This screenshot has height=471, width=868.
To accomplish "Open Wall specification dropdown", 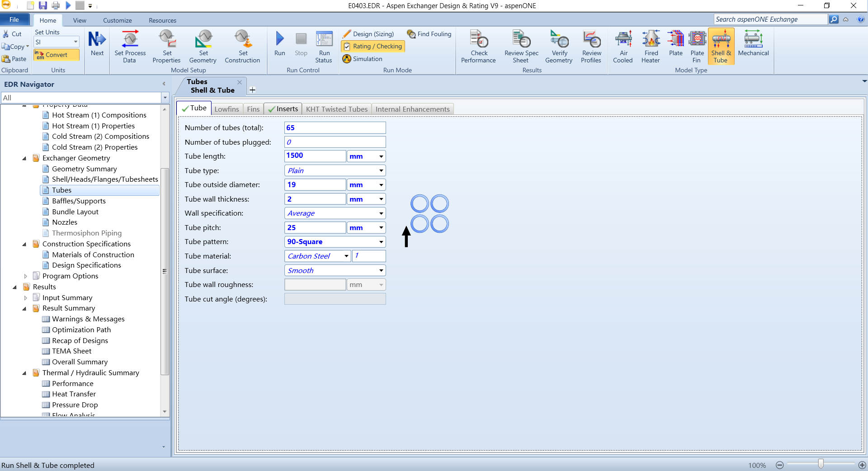I will 381,213.
